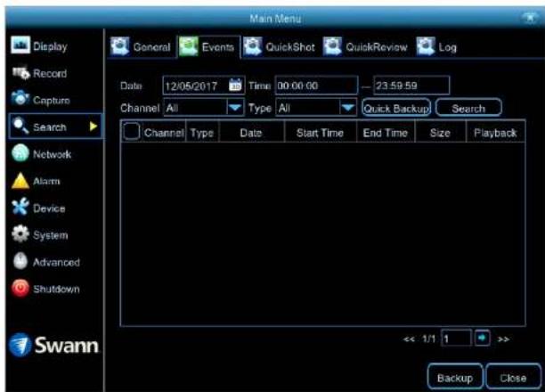Click the Date field showing 12/05/2017
This screenshot has height=392, width=545.
(x=203, y=86)
